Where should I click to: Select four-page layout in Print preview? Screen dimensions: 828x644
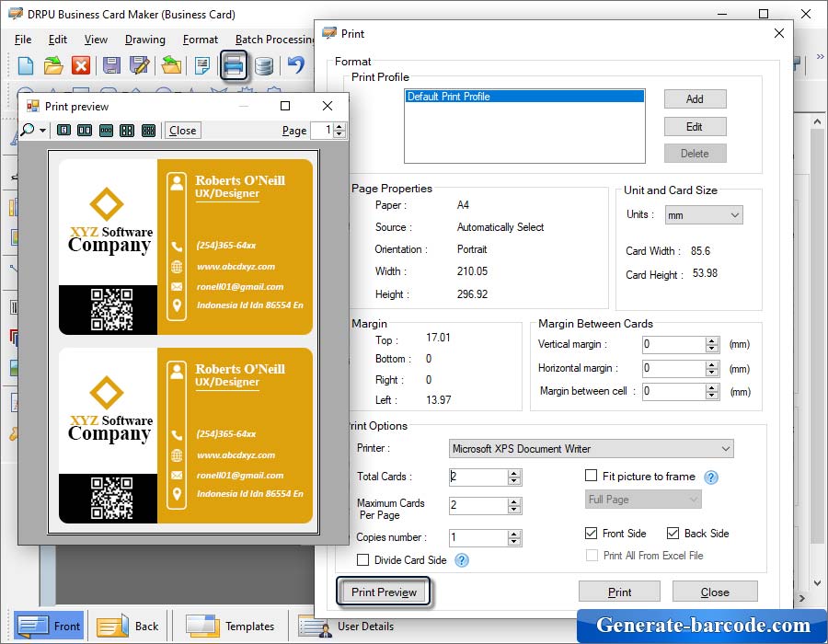[x=127, y=131]
